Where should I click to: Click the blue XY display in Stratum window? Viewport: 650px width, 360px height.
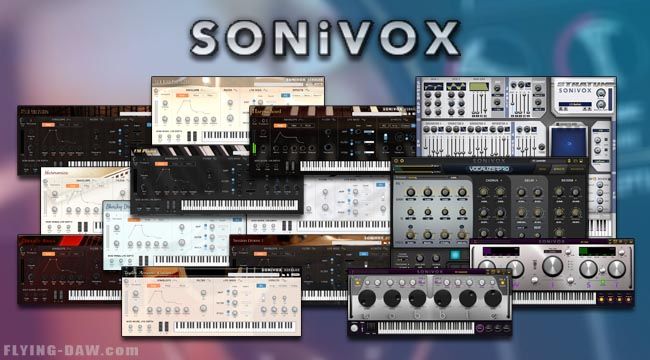(568, 142)
